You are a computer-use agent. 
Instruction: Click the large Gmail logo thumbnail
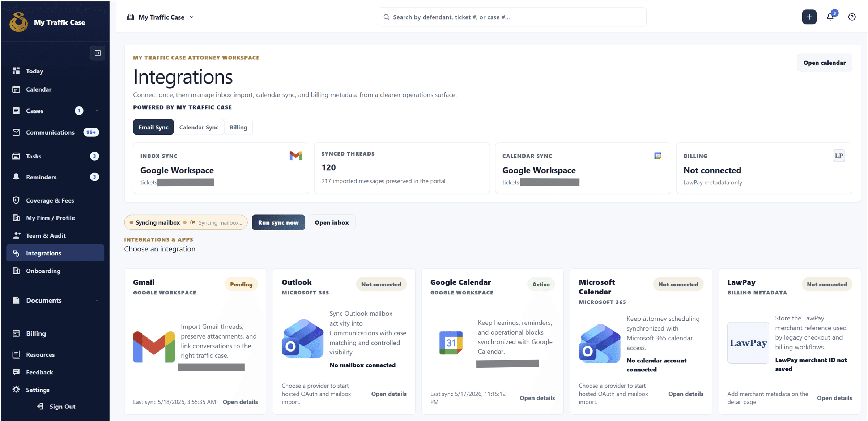(x=154, y=346)
